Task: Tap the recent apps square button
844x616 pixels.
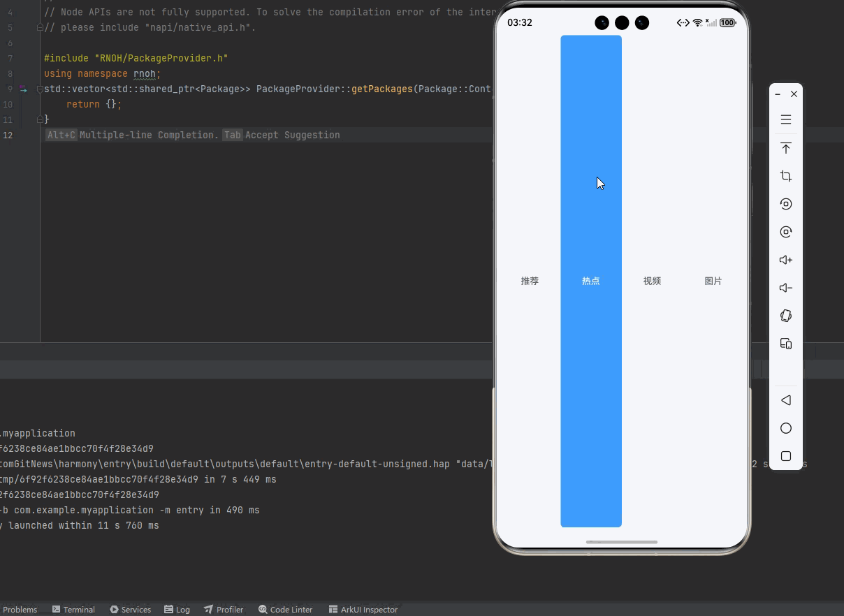Action: pyautogui.click(x=786, y=456)
